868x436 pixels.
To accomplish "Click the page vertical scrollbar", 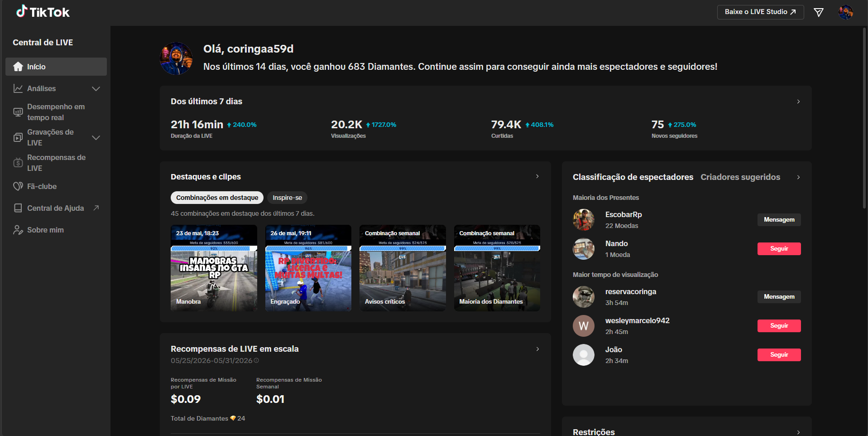I will (864, 118).
